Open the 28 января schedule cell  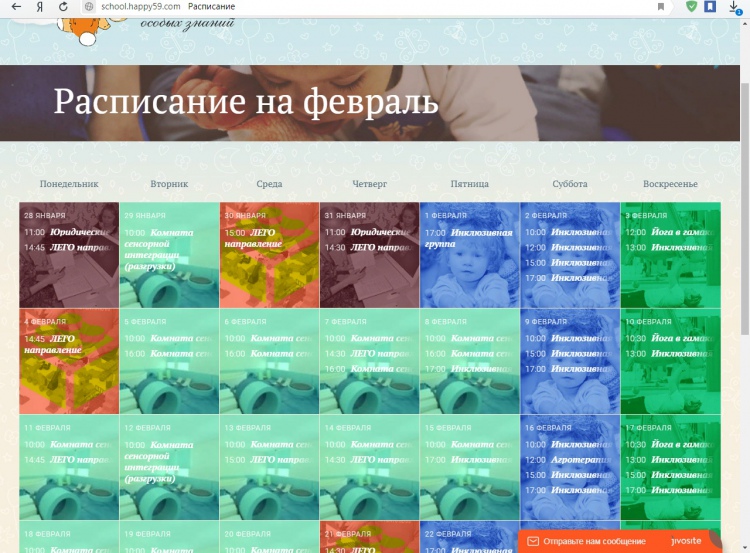pyautogui.click(x=69, y=255)
